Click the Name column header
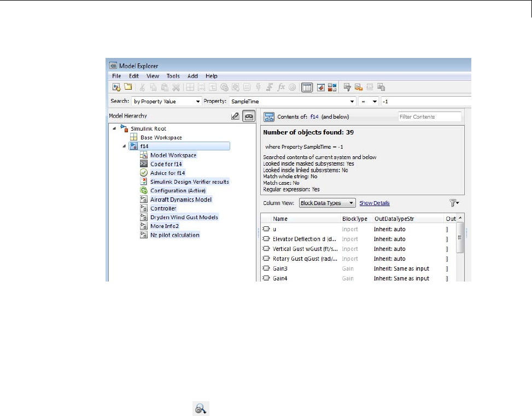The height and width of the screenshot is (416, 532). 306,219
